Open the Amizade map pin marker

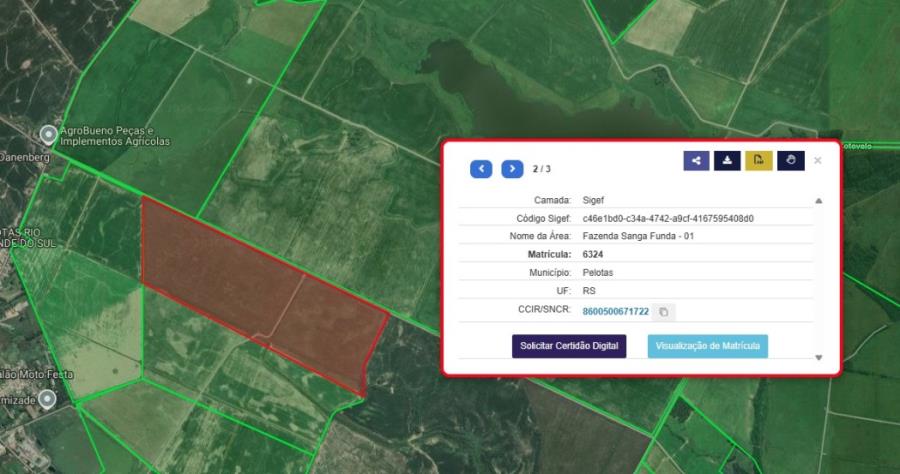(46, 399)
